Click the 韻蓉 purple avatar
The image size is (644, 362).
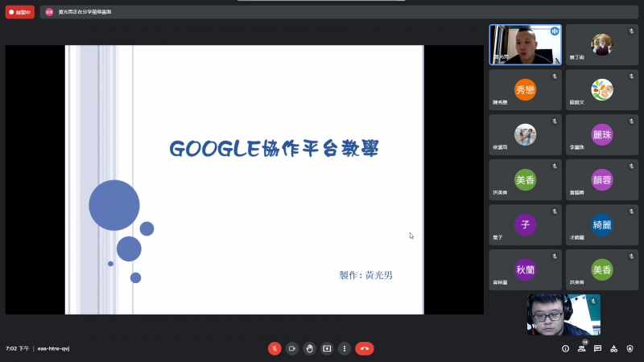click(x=602, y=179)
